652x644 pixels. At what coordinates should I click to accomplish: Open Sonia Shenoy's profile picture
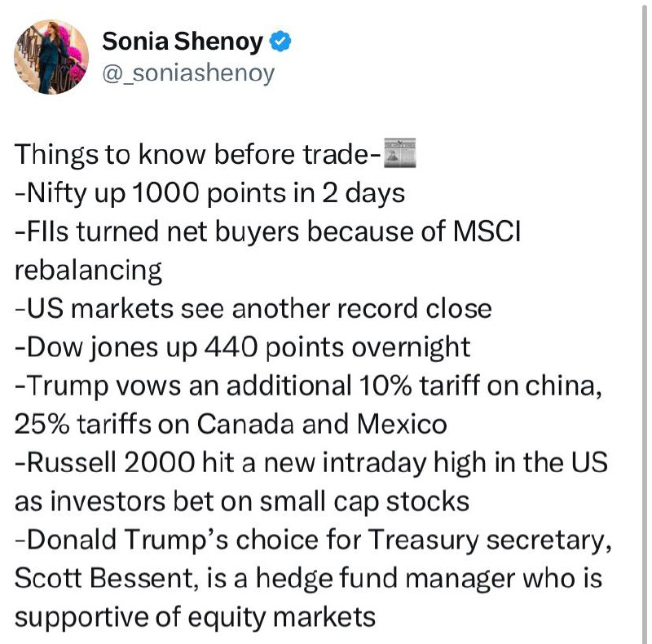pyautogui.click(x=51, y=57)
